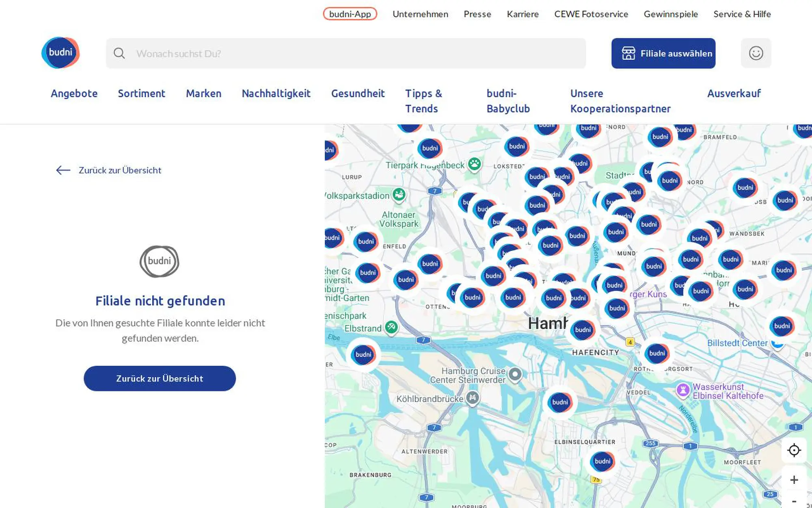
Task: Click Köhlbrandbrücke bridge map pin
Action: [x=472, y=398]
